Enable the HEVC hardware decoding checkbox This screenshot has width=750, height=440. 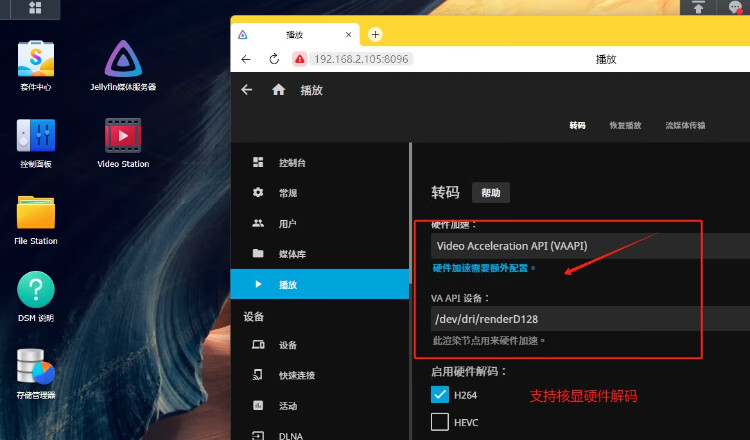pos(439,422)
